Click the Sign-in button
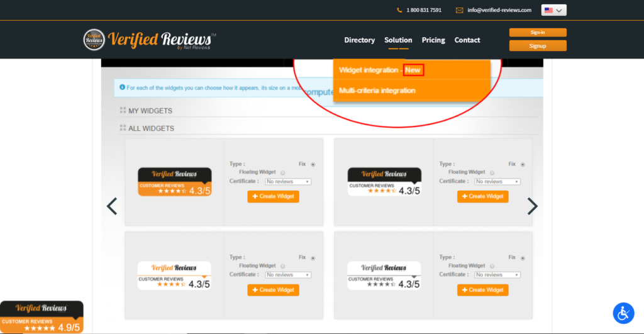The image size is (644, 334). (538, 33)
